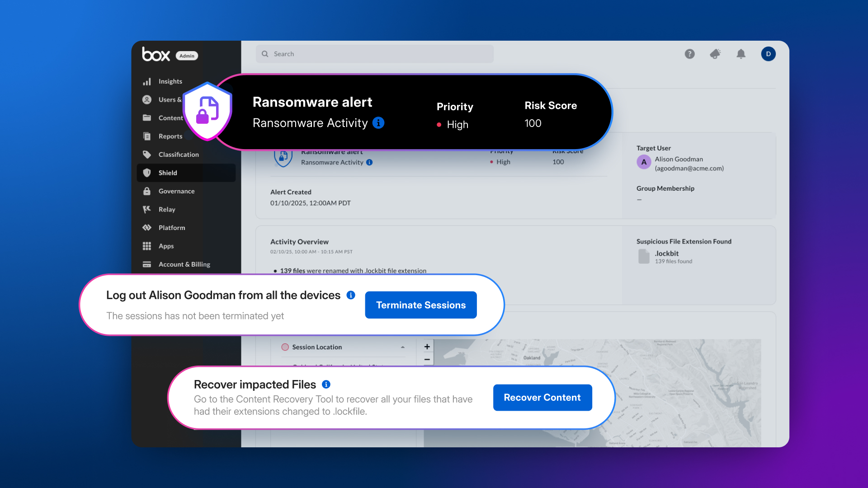Image resolution: width=868 pixels, height=488 pixels.
Task: Click the Ransomware Activity info icon
Action: (x=378, y=122)
